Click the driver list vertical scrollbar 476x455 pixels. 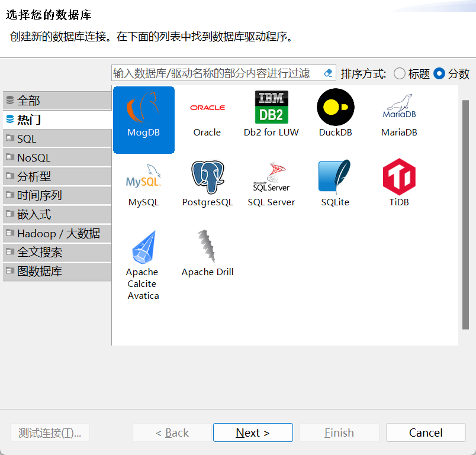[465, 214]
